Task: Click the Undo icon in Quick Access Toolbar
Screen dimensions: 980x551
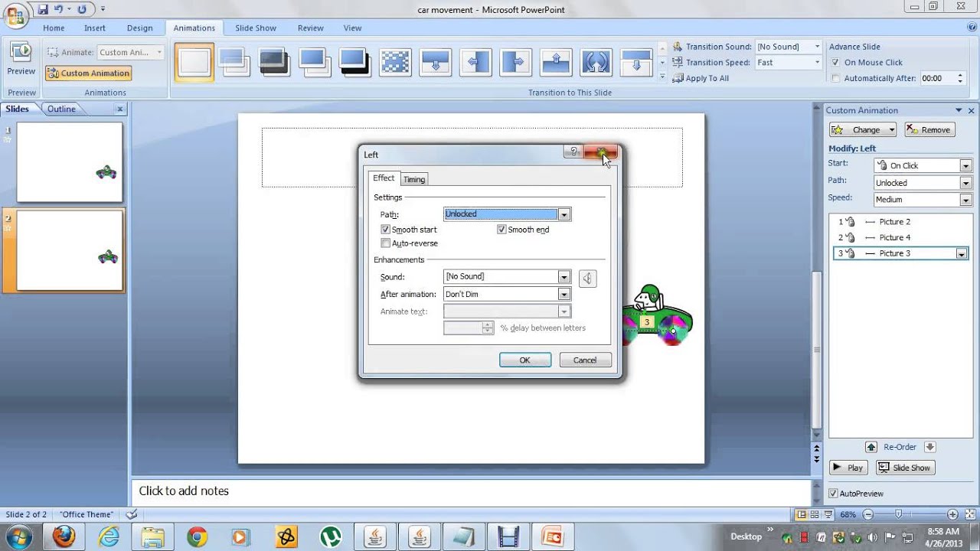Action: (59, 9)
